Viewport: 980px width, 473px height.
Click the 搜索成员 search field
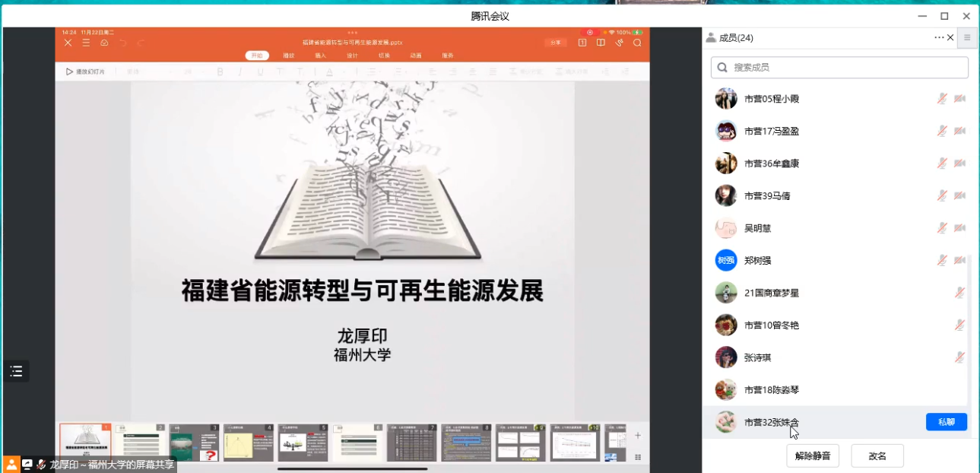coord(839,67)
